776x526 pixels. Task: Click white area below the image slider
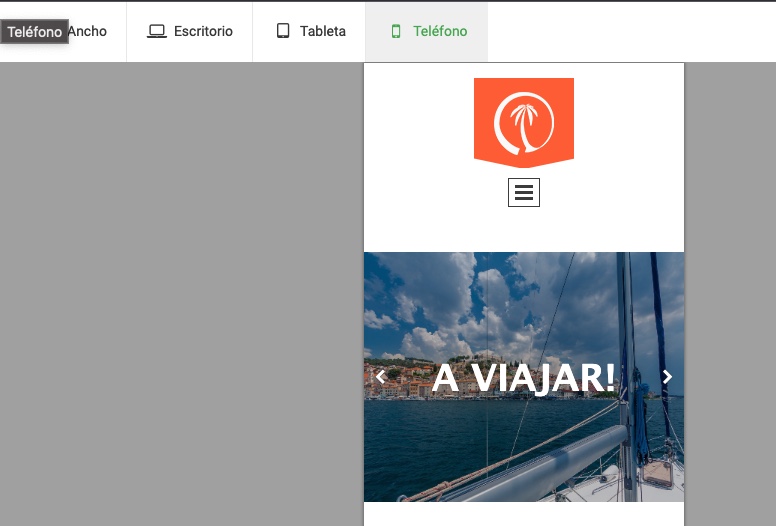pos(524,514)
